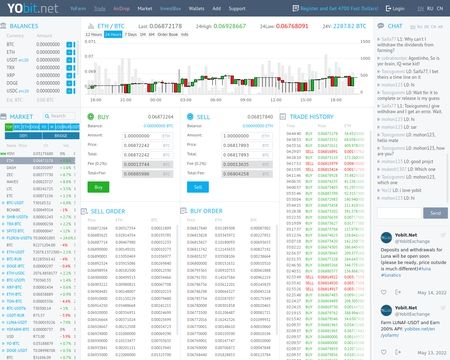Image resolution: width=450 pixels, height=360 pixels.
Task: Click the Sell form ETH balance link
Action: click(x=258, y=126)
